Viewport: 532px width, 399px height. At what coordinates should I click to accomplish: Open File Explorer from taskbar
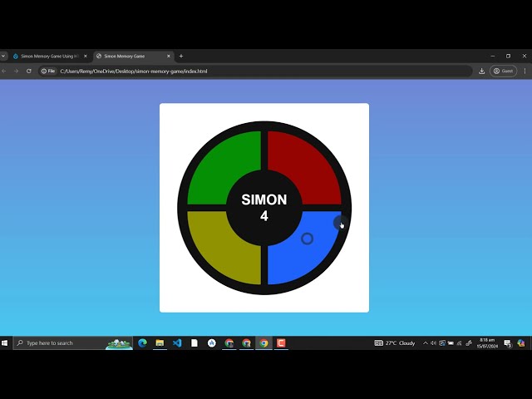[x=160, y=343]
